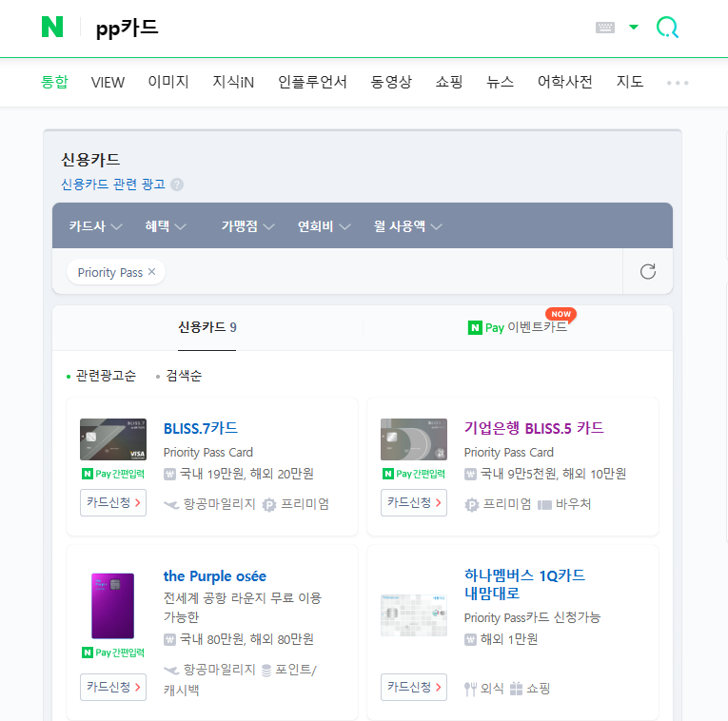Click N Pay간편입력 under Purple osée card
The height and width of the screenshot is (721, 728).
tap(113, 653)
